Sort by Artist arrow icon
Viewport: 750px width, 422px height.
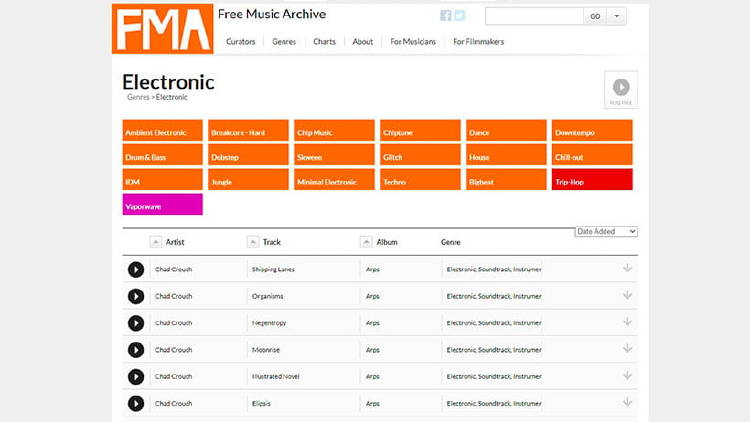pos(155,242)
